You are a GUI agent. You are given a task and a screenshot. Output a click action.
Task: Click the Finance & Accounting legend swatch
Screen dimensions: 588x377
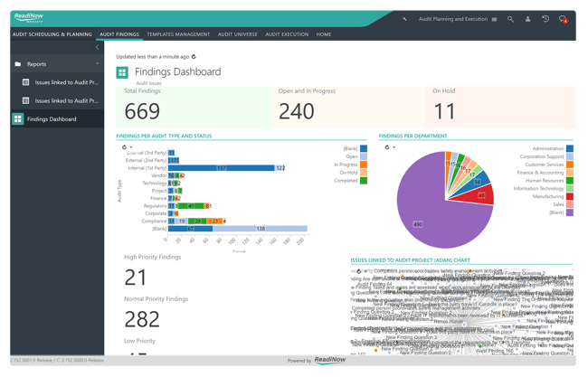(570, 173)
